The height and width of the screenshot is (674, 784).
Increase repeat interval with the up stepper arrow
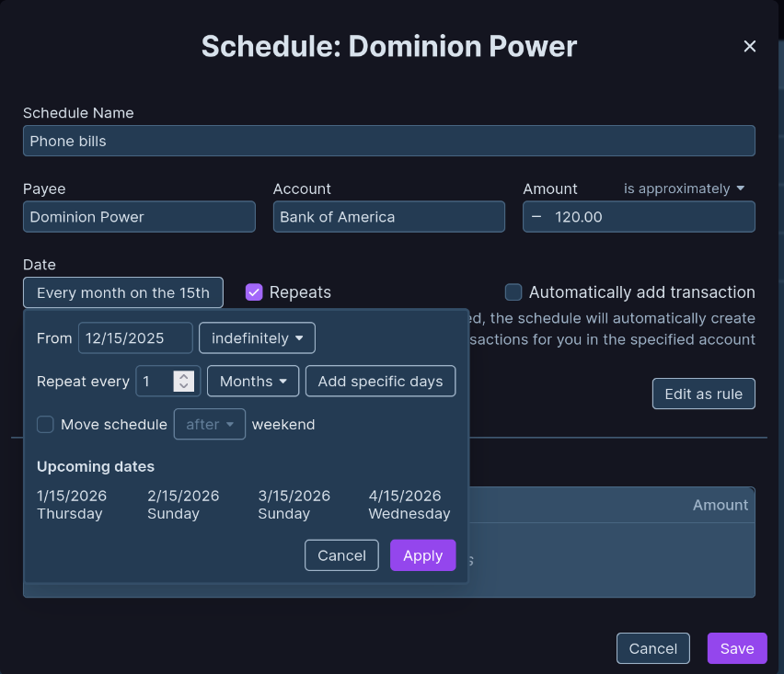coord(184,376)
